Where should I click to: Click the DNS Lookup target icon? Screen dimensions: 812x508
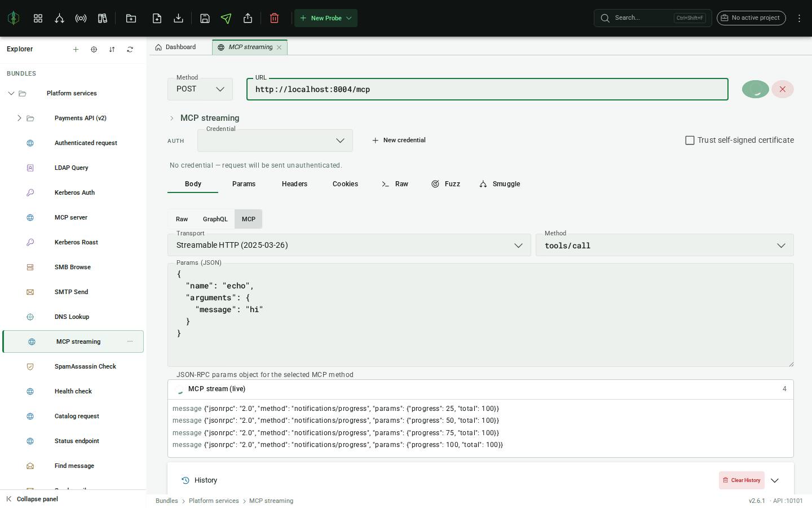point(30,317)
